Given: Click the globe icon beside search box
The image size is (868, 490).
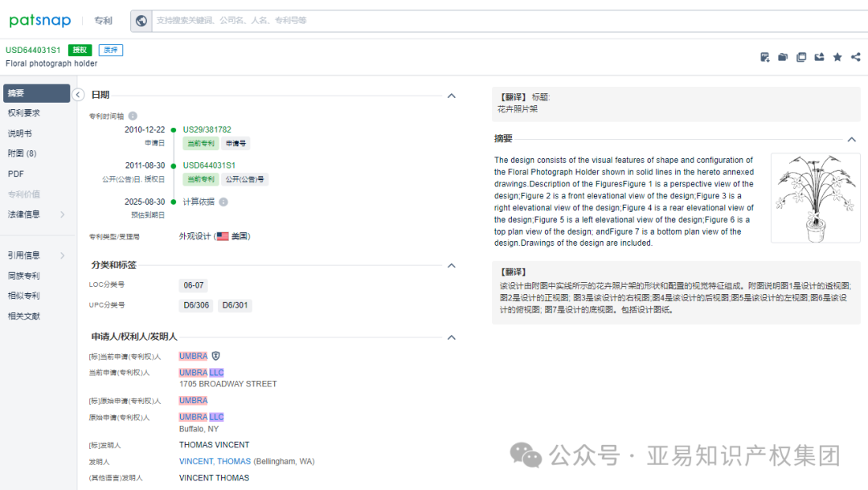Looking at the screenshot, I should (x=141, y=20).
